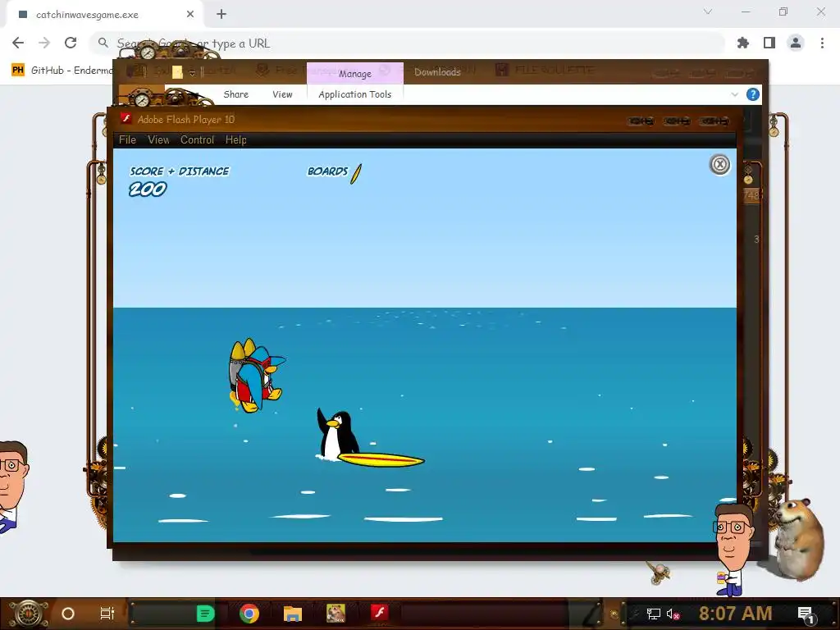Open the GitHub bookmark in the bookmarks bar

pyautogui.click(x=61, y=71)
